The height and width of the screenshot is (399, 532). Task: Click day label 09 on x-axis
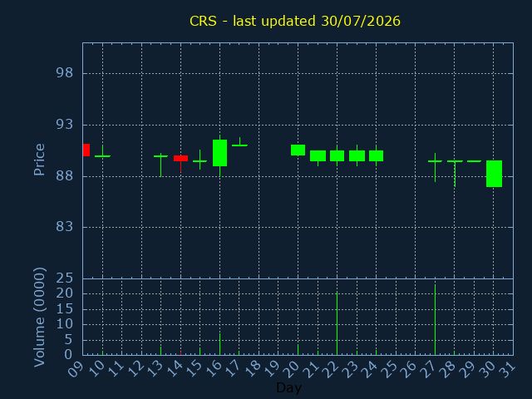pyautogui.click(x=76, y=368)
